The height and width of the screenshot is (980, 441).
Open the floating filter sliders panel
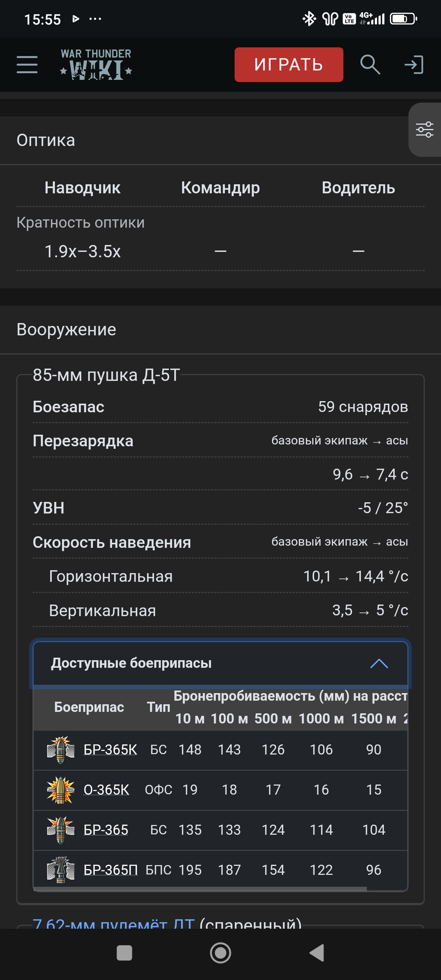(x=425, y=130)
